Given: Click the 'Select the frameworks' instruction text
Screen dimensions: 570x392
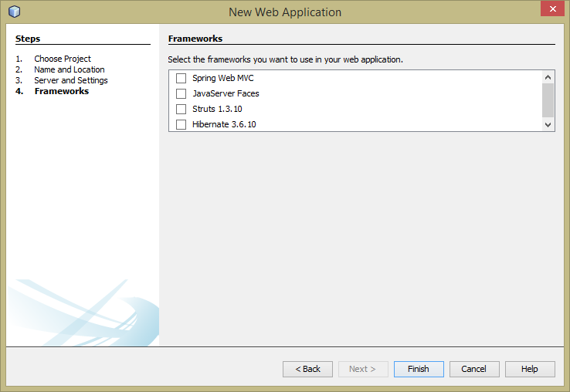Looking at the screenshot, I should (285, 59).
